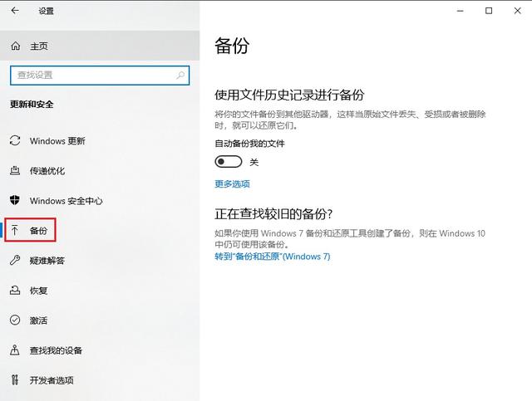
Task: Click the Windows 更新 refresh icon
Action: [x=15, y=140]
